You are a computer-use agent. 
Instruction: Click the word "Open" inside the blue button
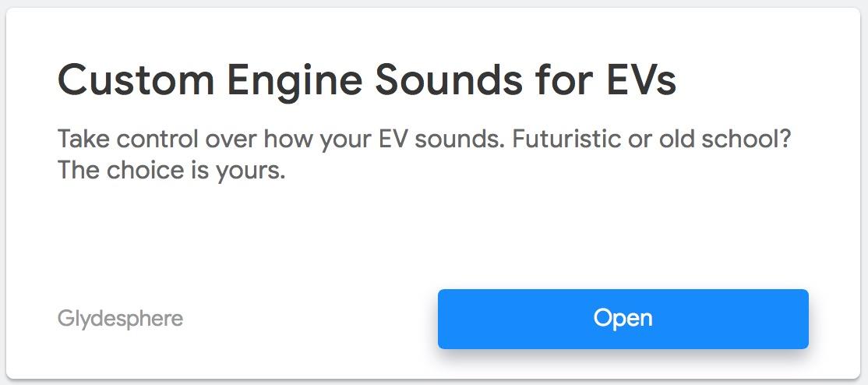623,319
